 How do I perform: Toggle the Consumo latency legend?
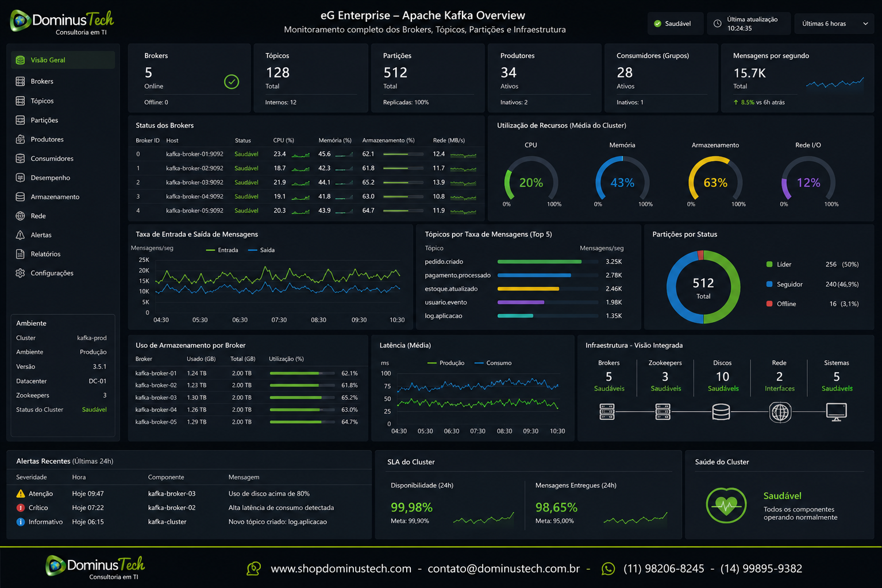tap(493, 363)
